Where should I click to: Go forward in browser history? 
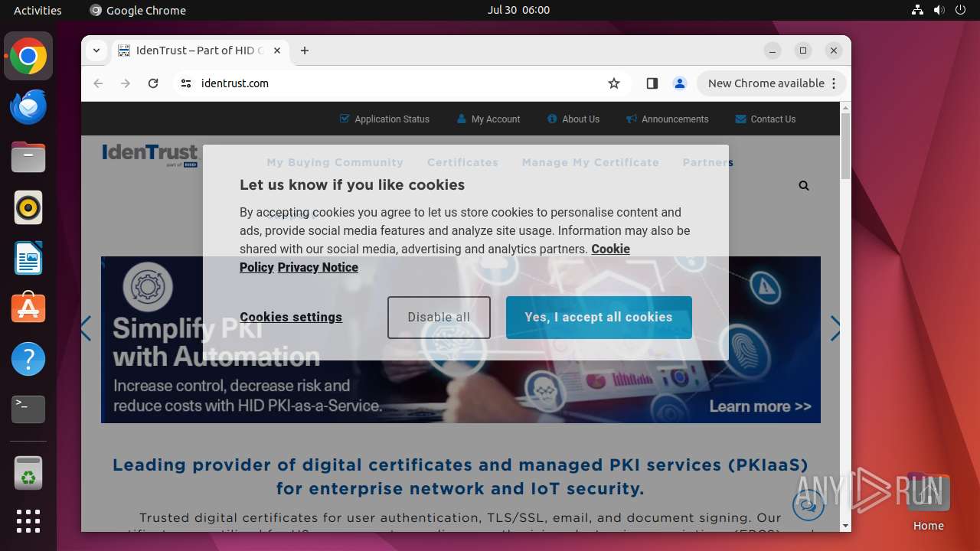(x=126, y=83)
